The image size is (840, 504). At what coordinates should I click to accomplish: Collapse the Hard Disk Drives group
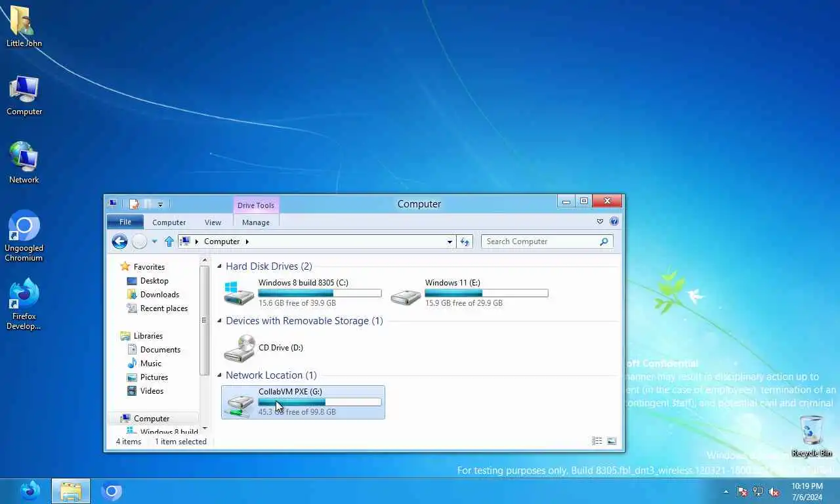[220, 266]
